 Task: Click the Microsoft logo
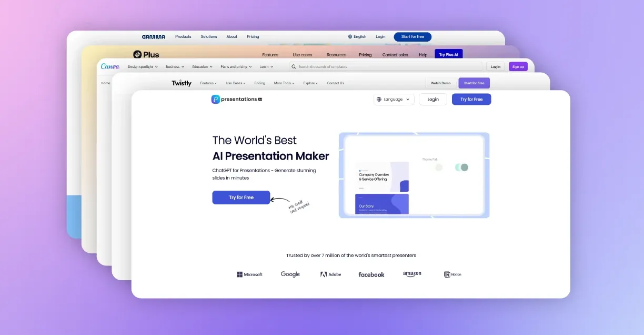249,274
